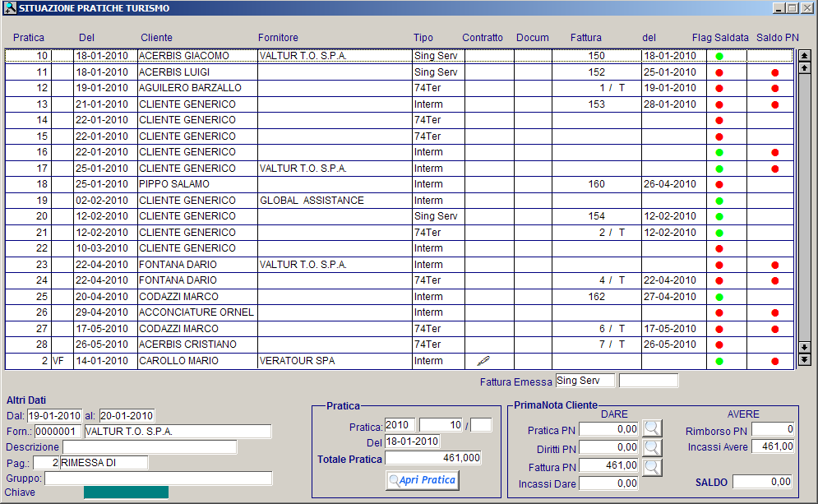Image resolution: width=818 pixels, height=504 pixels.
Task: Click the scroll-to-bottom double arrow button
Action: tap(805, 359)
